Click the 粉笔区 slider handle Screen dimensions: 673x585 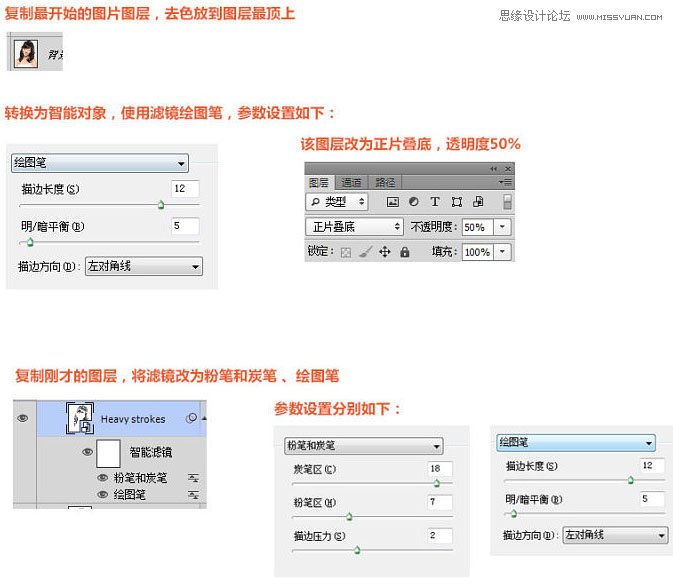click(349, 516)
